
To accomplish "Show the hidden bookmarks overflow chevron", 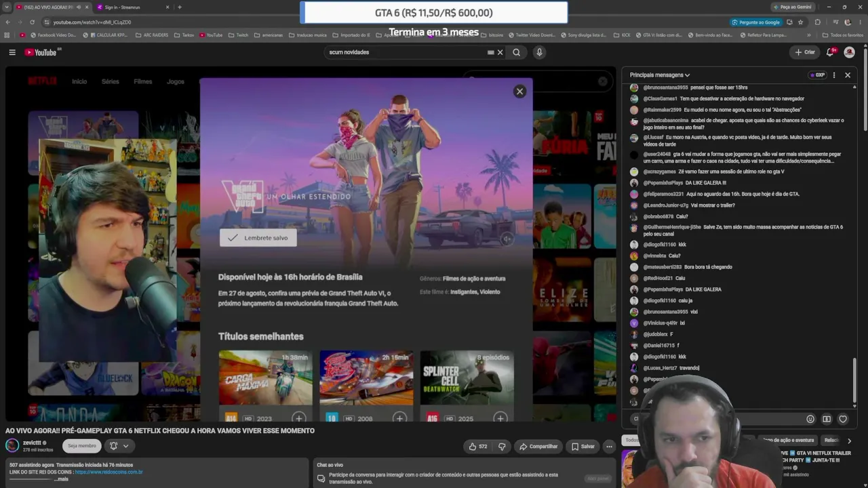I will click(808, 35).
